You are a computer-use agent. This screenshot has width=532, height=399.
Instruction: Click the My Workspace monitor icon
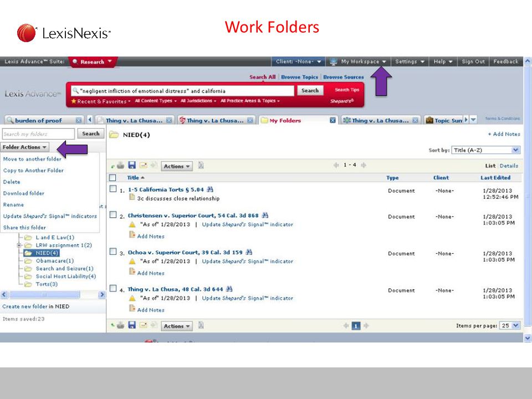(334, 62)
